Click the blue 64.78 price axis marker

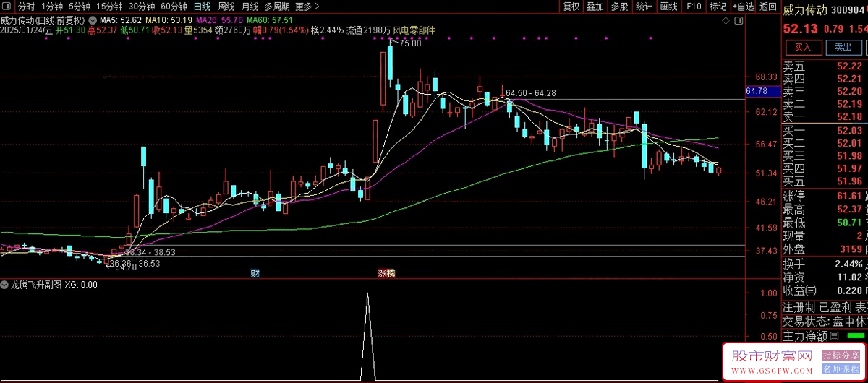[756, 91]
